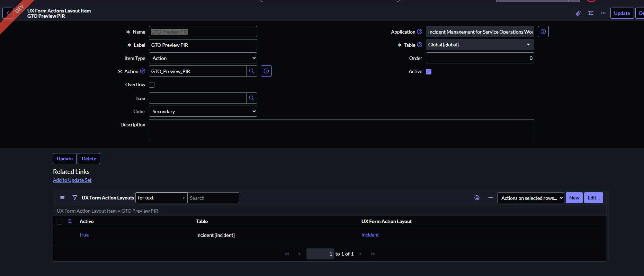Viewport: 644px width, 276px height.
Task: Click the Edit... button
Action: [593, 198]
